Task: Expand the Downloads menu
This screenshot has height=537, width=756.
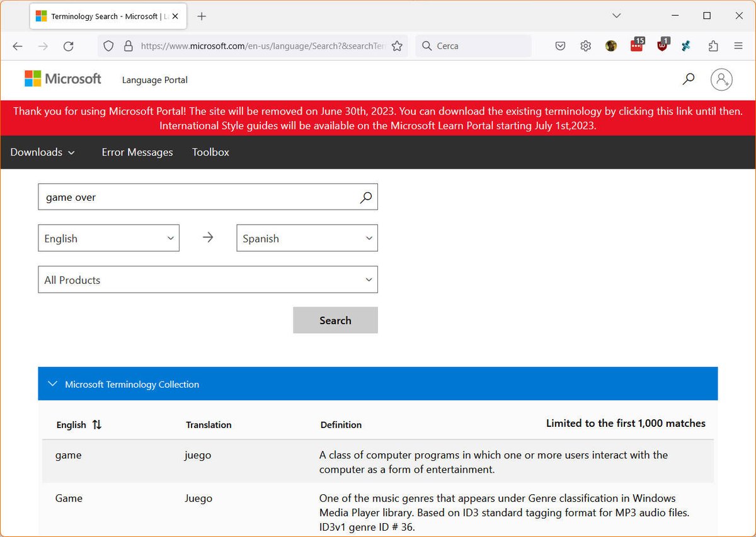Action: point(43,152)
